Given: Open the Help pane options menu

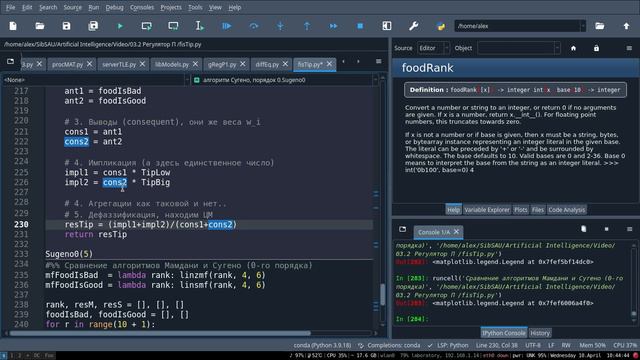Looking at the screenshot, I should [x=629, y=48].
